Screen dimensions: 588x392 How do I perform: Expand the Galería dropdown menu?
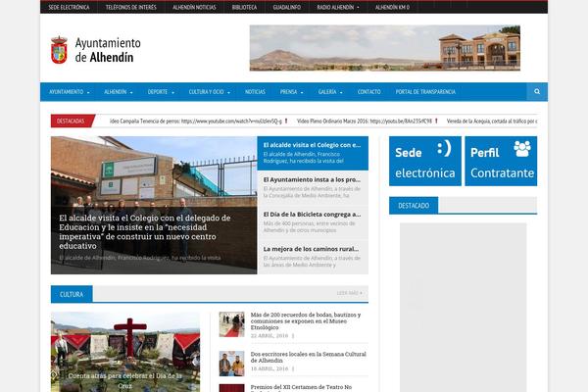[x=330, y=92]
